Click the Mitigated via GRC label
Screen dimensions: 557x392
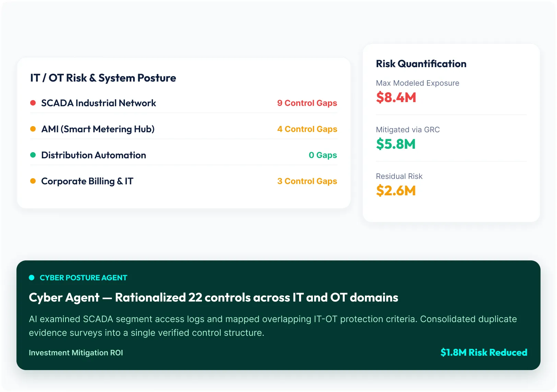pyautogui.click(x=408, y=130)
